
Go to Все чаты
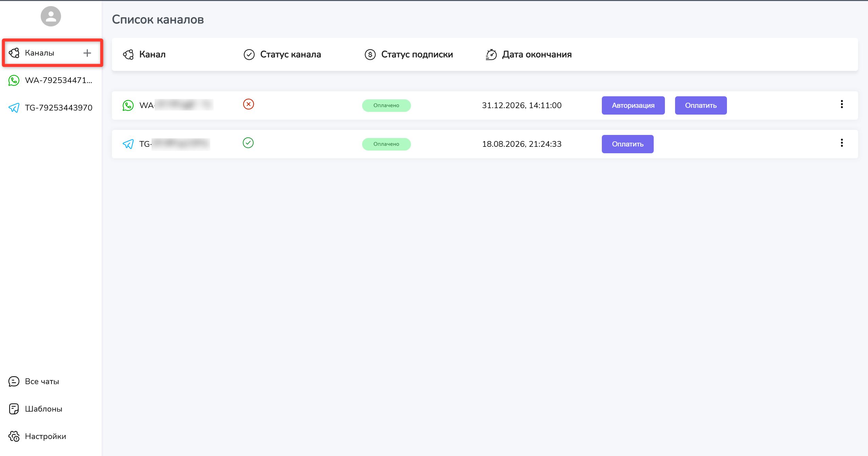pos(42,381)
